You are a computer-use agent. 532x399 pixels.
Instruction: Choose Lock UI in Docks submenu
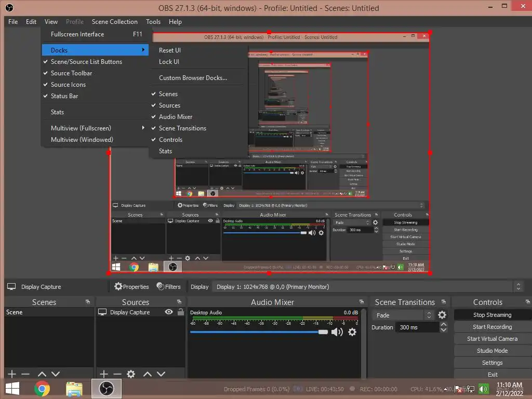tap(198, 62)
